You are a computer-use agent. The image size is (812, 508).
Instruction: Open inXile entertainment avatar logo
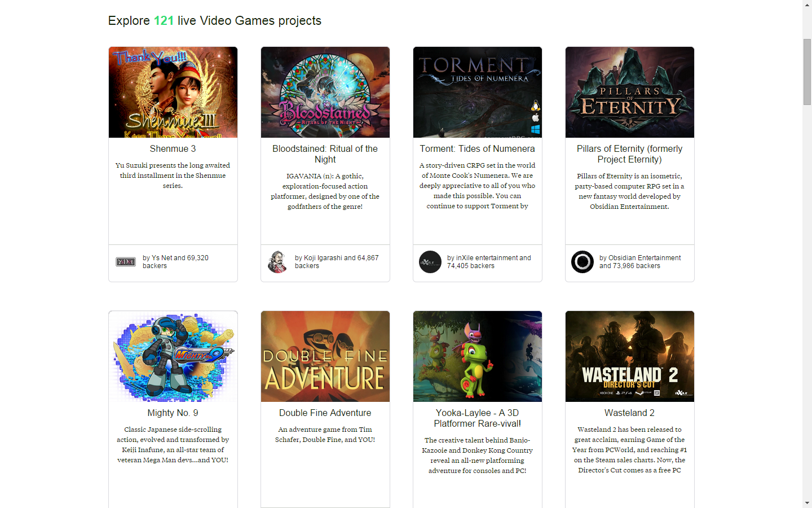click(430, 262)
